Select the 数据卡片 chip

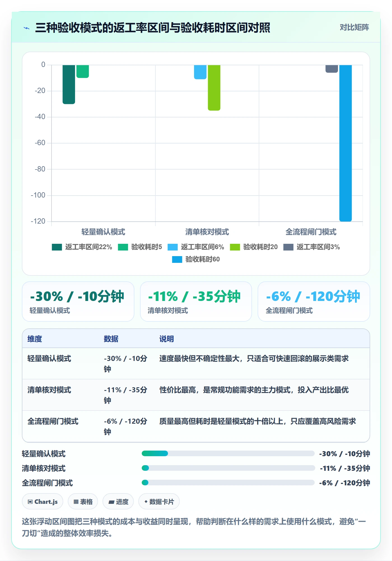[x=159, y=502]
